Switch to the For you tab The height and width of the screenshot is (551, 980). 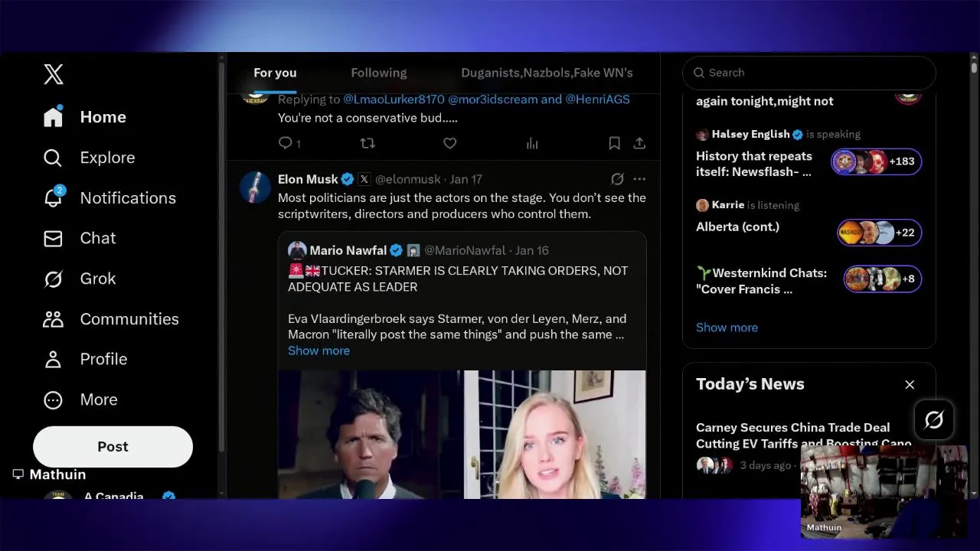(275, 73)
